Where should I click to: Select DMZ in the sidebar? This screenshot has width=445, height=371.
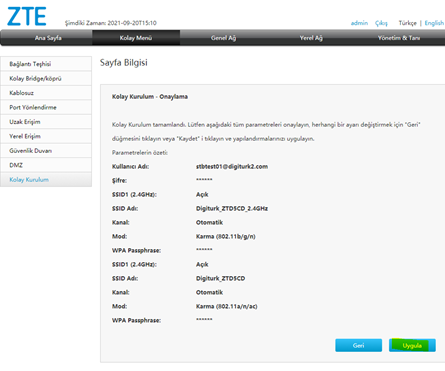tap(46, 165)
